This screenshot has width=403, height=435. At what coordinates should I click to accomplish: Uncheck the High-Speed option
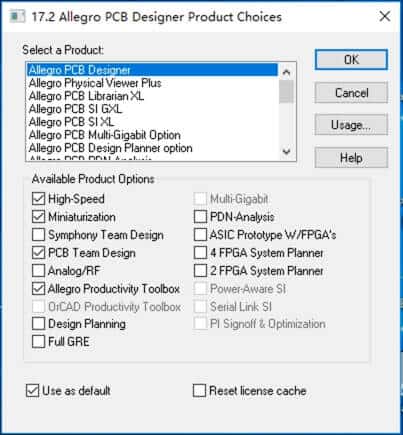point(38,199)
